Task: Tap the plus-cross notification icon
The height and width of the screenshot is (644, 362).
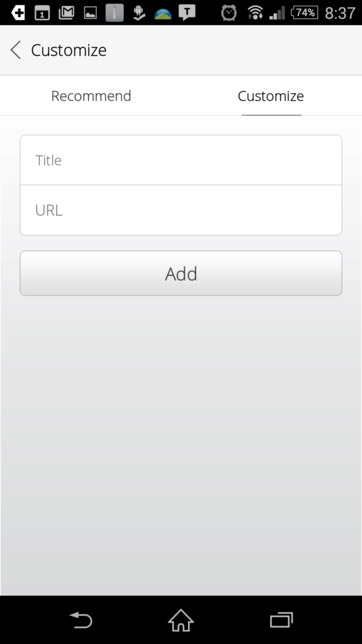Action: (x=18, y=13)
